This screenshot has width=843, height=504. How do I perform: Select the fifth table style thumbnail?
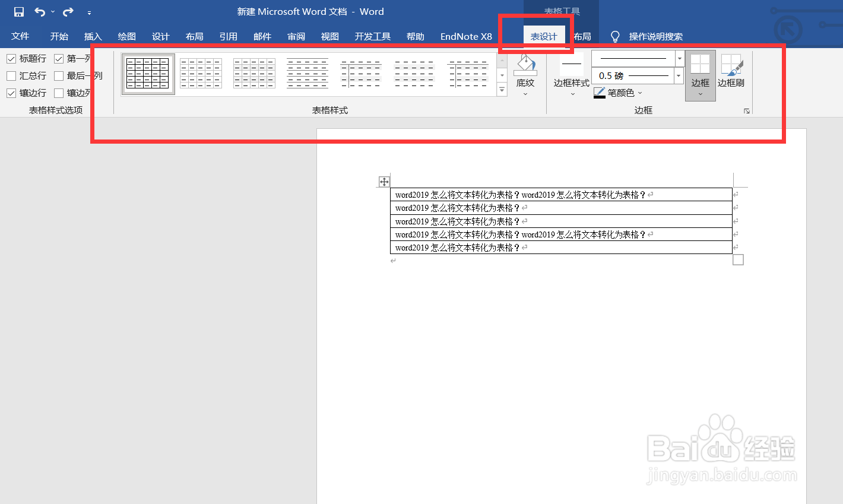click(361, 74)
